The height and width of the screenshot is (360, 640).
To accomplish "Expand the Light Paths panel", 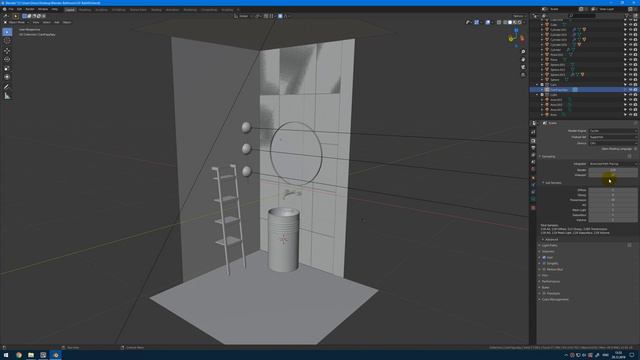I will pyautogui.click(x=548, y=246).
